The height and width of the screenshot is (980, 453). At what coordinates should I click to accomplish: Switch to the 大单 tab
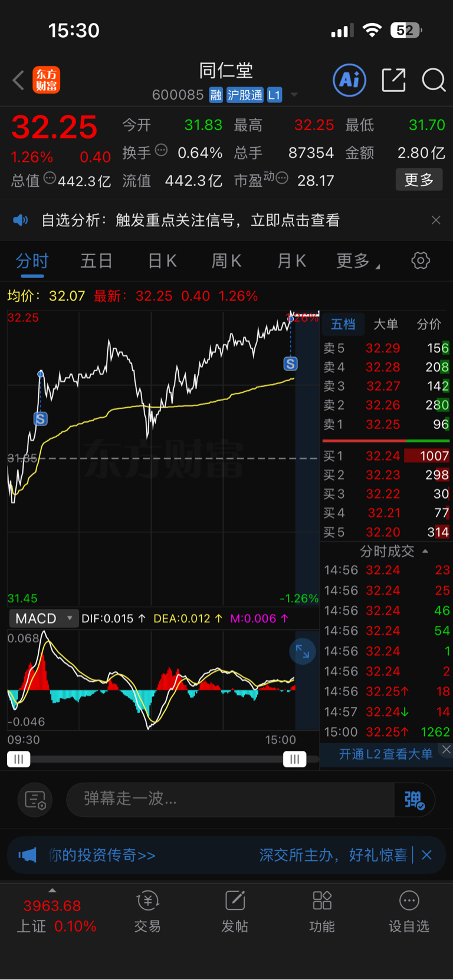coord(386,324)
